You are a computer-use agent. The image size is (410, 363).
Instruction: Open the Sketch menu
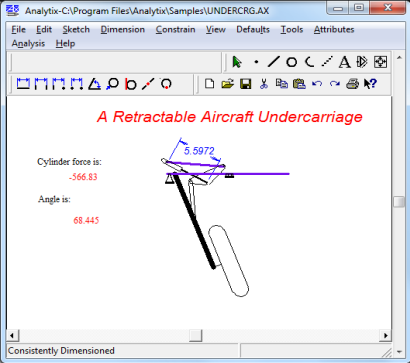point(76,30)
